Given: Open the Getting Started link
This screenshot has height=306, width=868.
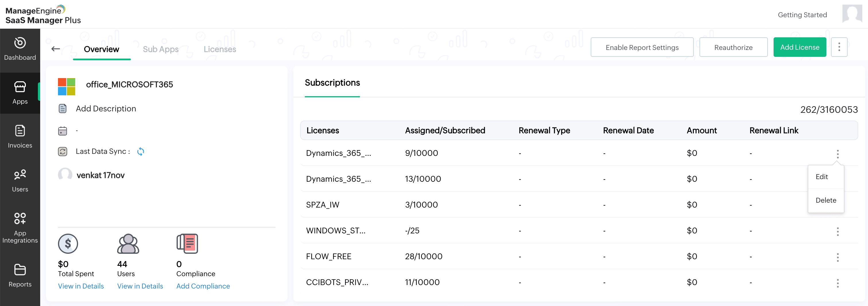Looking at the screenshot, I should (x=802, y=15).
